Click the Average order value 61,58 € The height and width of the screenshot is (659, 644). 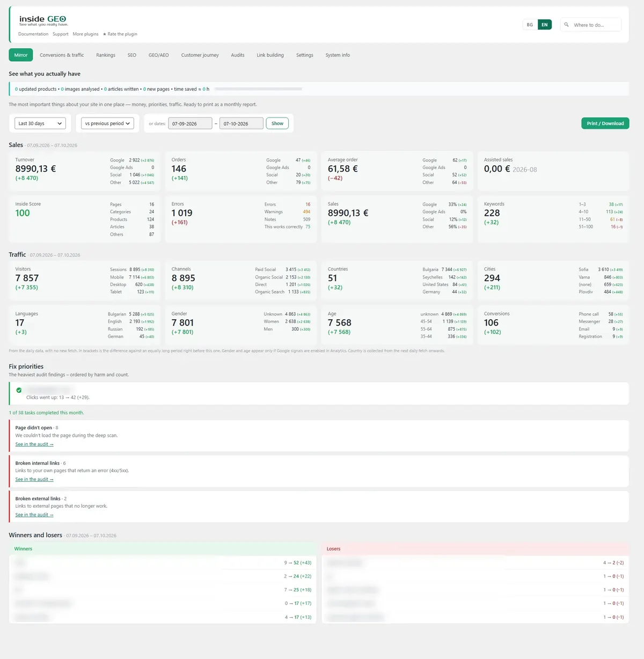point(343,169)
